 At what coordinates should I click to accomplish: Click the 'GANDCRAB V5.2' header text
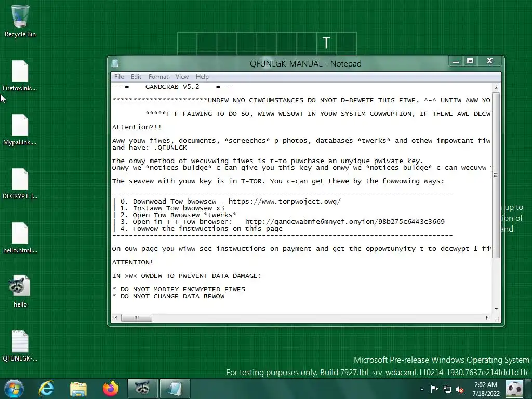pyautogui.click(x=172, y=87)
